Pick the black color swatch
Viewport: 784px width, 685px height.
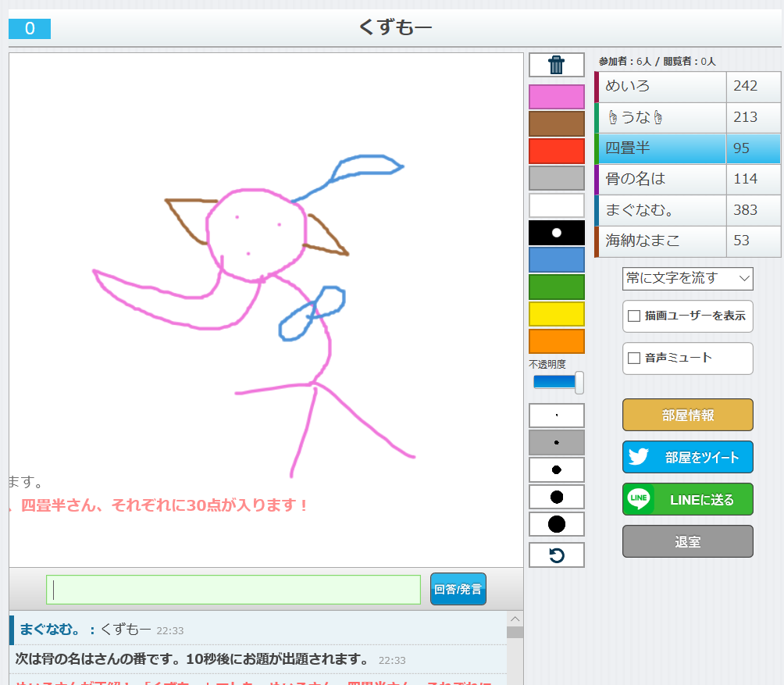[x=557, y=233]
